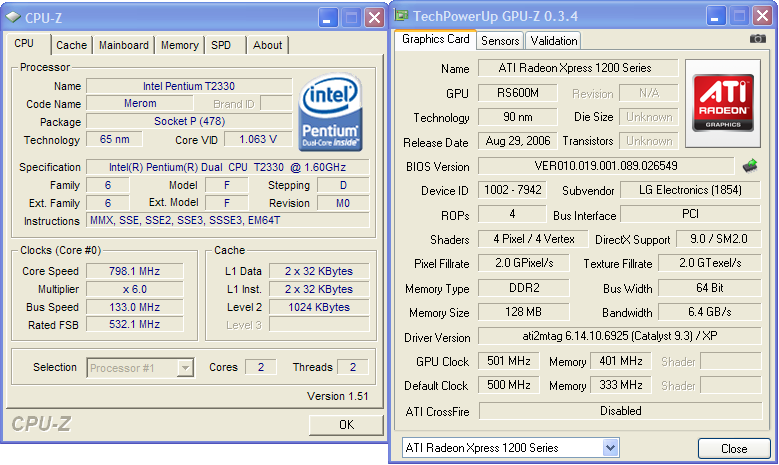The image size is (779, 465).
Task: Click the Cores count value
Action: (261, 367)
